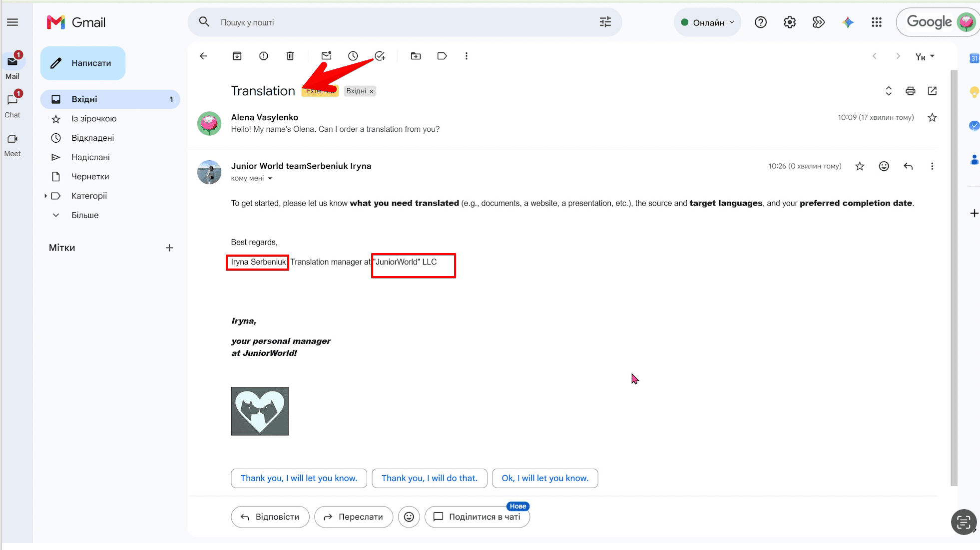Add this email to Tasks
The width and height of the screenshot is (980, 550).
coord(380,56)
